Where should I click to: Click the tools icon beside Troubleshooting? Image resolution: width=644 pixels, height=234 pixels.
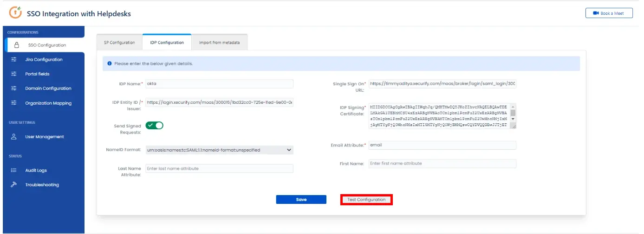[13, 184]
